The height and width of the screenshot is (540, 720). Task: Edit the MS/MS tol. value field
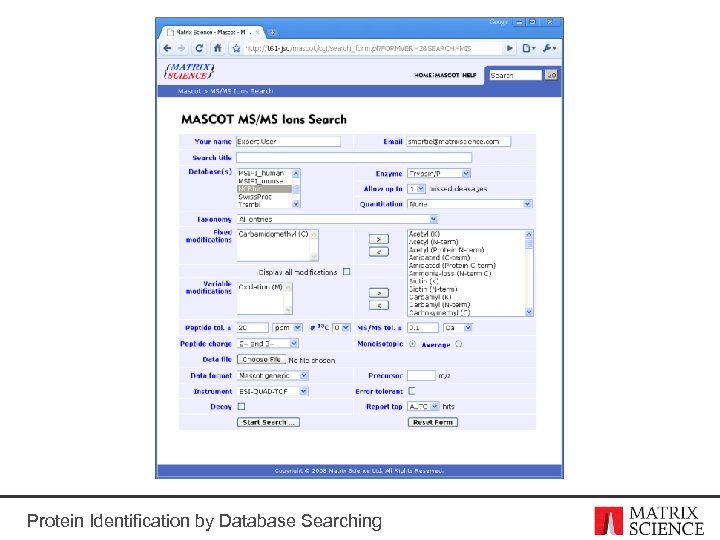[x=423, y=327]
